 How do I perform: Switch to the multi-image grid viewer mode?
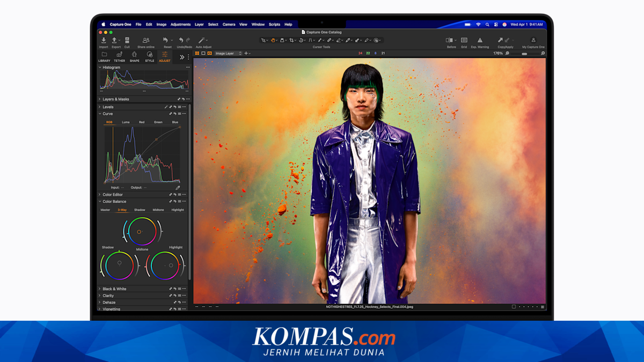coord(197,53)
